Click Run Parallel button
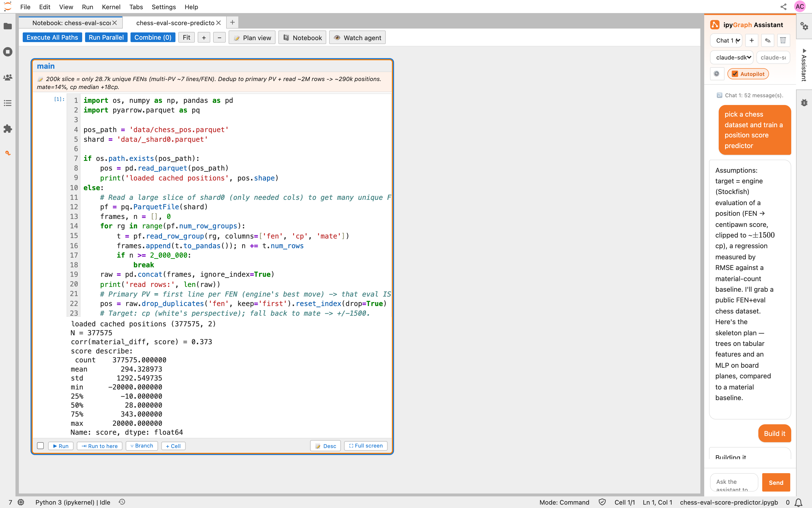This screenshot has width=812, height=508. (106, 38)
